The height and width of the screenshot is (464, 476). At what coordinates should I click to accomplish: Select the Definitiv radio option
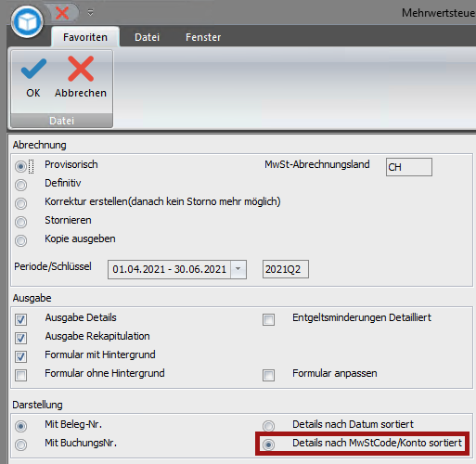(x=20, y=185)
